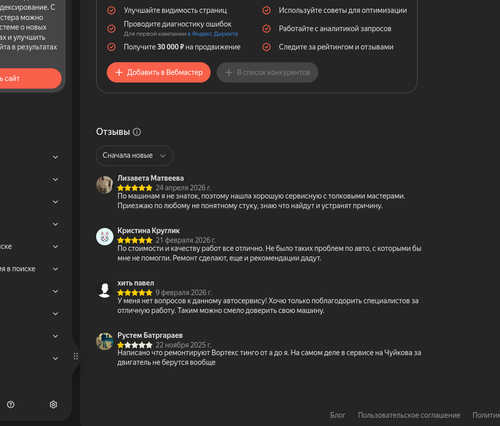This screenshot has height=426, width=500.
Task: Expand the sidebar section ending with 'в поиске'
Action: (55, 269)
